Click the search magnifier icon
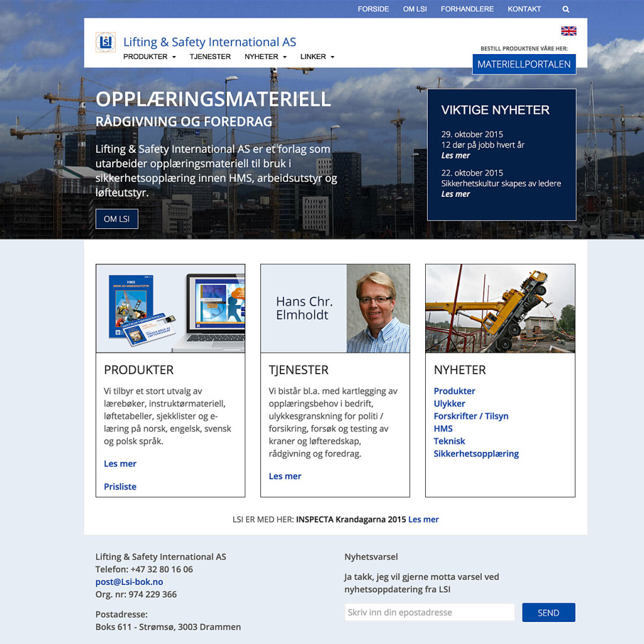Screen dimensions: 644x644 coord(565,9)
